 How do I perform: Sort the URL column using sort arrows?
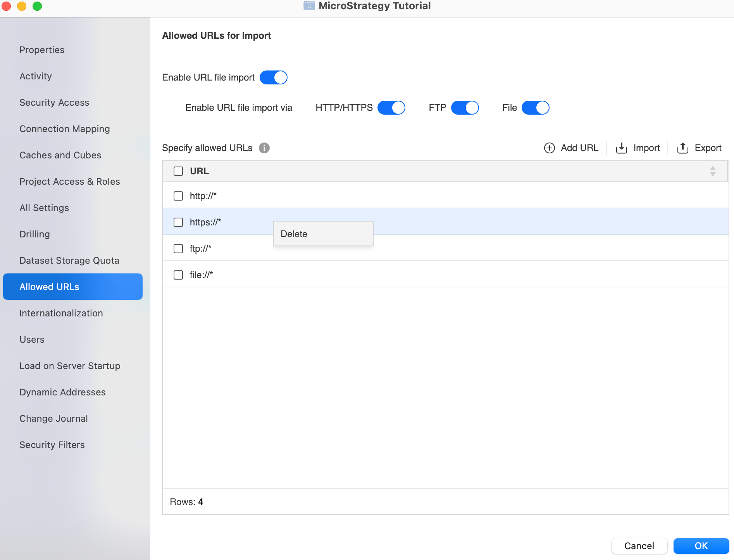coord(712,171)
